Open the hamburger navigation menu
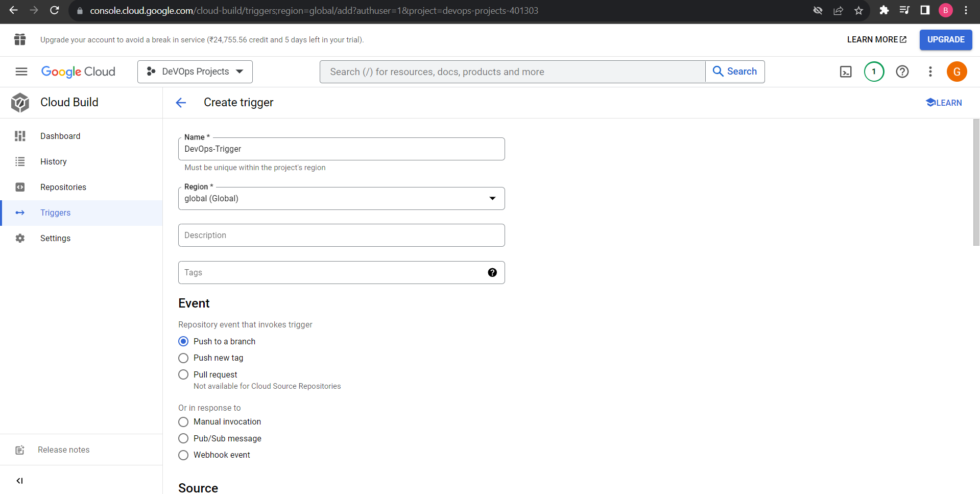This screenshot has height=494, width=980. click(21, 72)
